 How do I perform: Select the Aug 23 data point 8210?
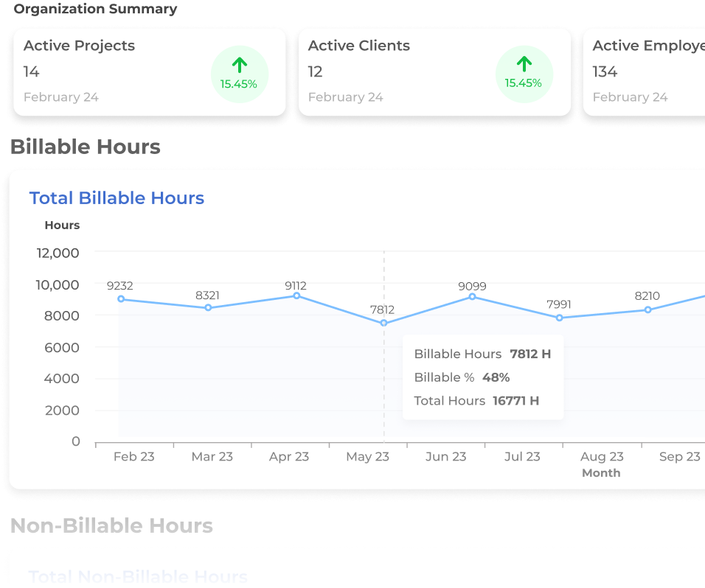[648, 309]
